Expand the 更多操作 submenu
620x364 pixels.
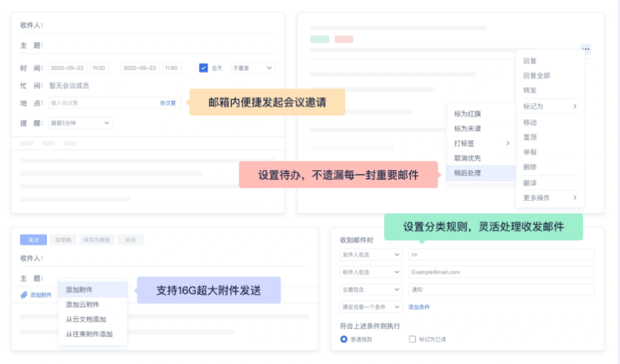[549, 198]
